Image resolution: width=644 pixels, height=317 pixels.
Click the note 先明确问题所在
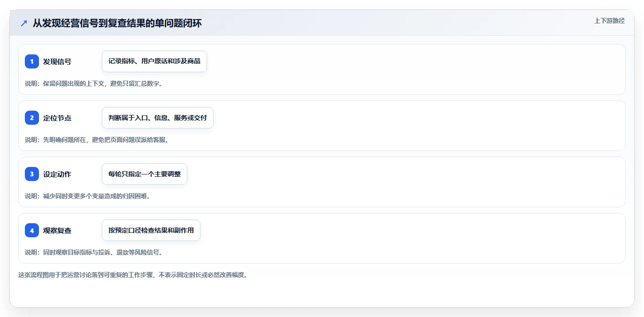(x=66, y=140)
